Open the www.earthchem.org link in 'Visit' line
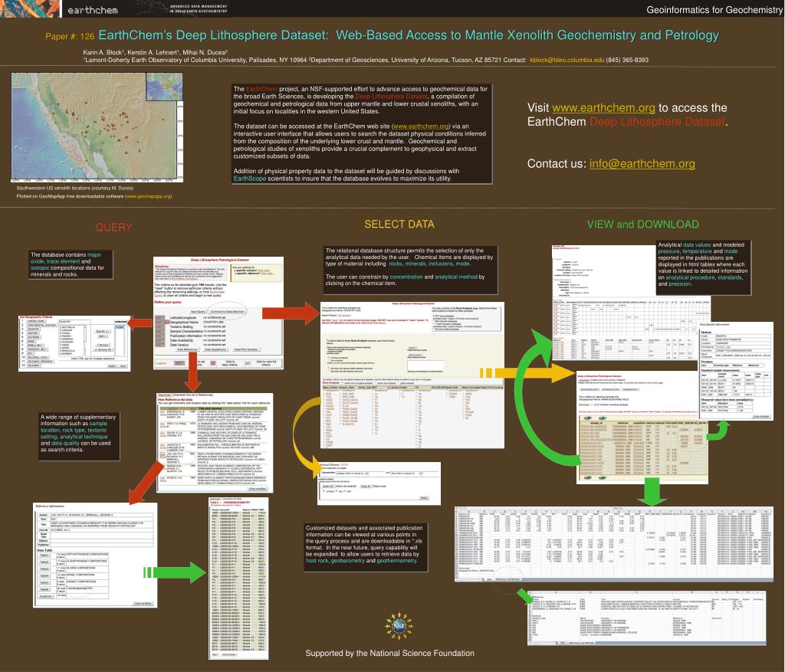The height and width of the screenshot is (672, 785). (603, 107)
